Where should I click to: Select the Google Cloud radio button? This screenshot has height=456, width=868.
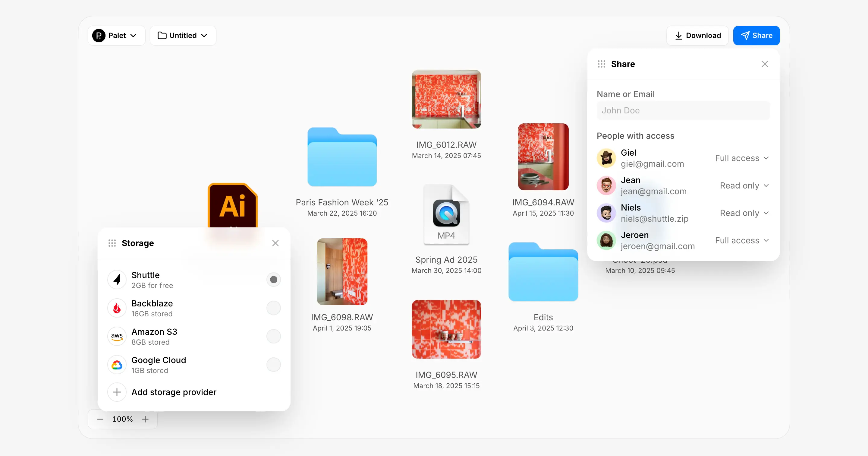pos(274,365)
